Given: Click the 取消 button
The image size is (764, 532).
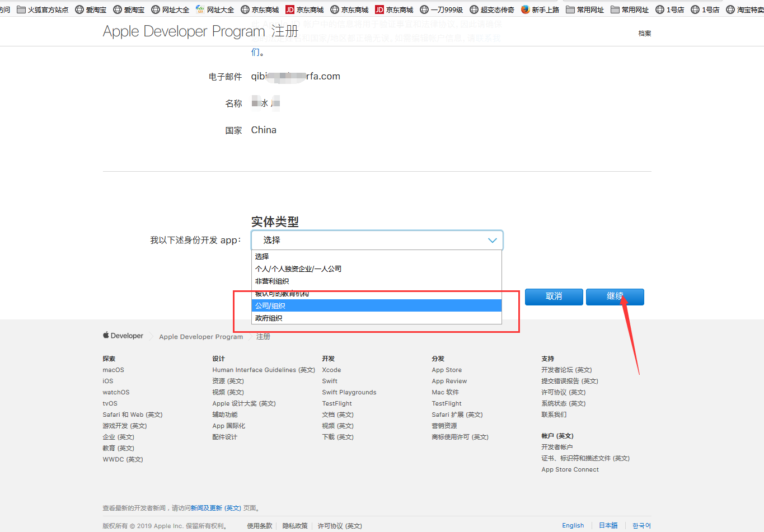Looking at the screenshot, I should 554,296.
